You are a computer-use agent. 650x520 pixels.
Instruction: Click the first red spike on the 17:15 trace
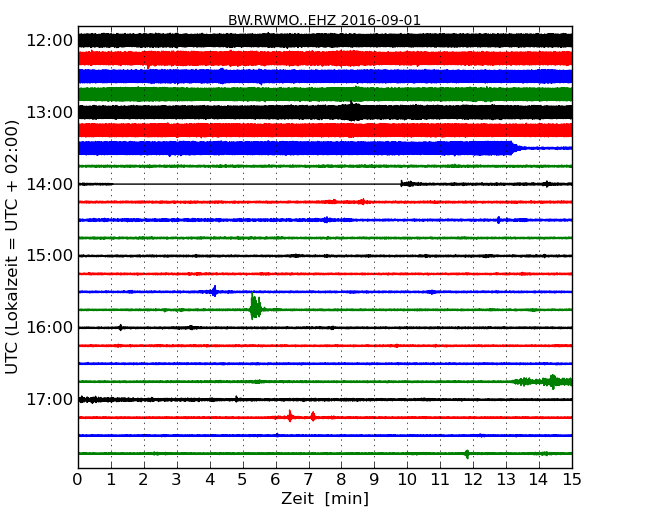[290, 416]
